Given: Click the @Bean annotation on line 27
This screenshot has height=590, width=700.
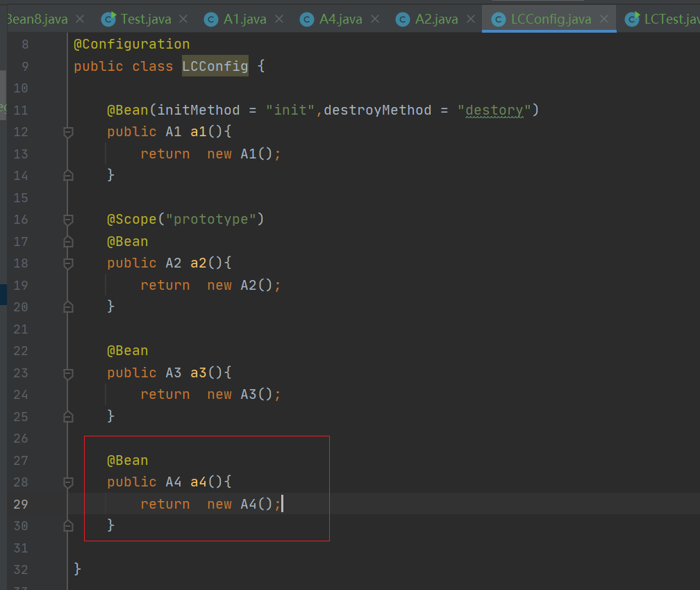Looking at the screenshot, I should click(x=128, y=460).
